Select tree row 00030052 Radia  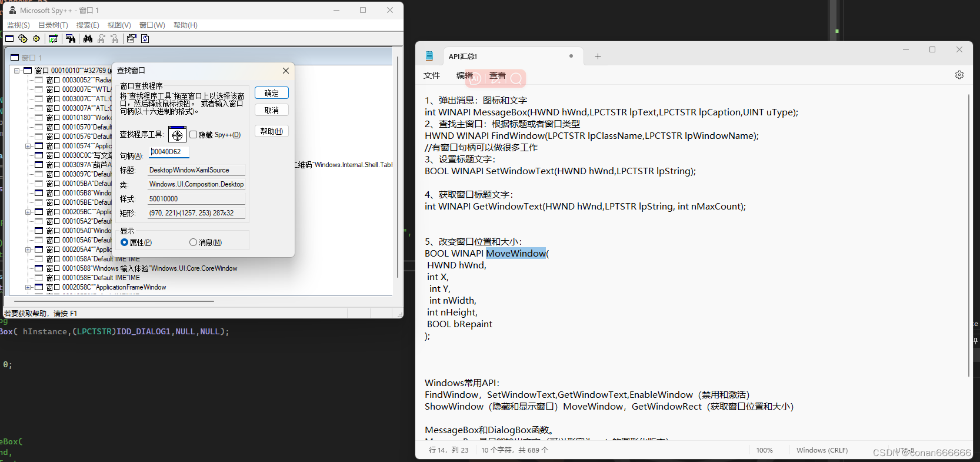pyautogui.click(x=78, y=80)
